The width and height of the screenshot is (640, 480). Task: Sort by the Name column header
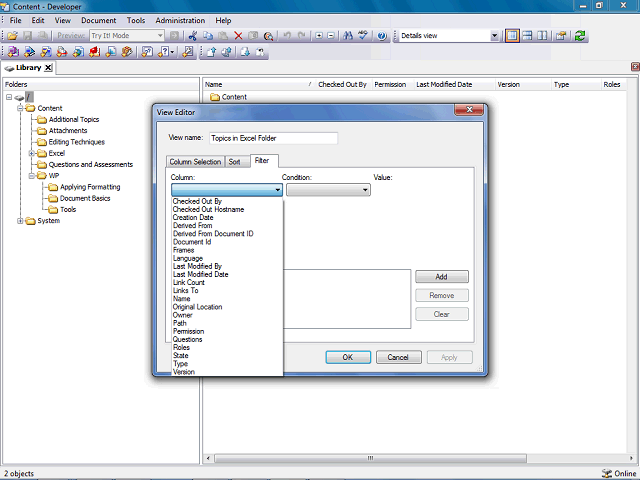tap(259, 84)
